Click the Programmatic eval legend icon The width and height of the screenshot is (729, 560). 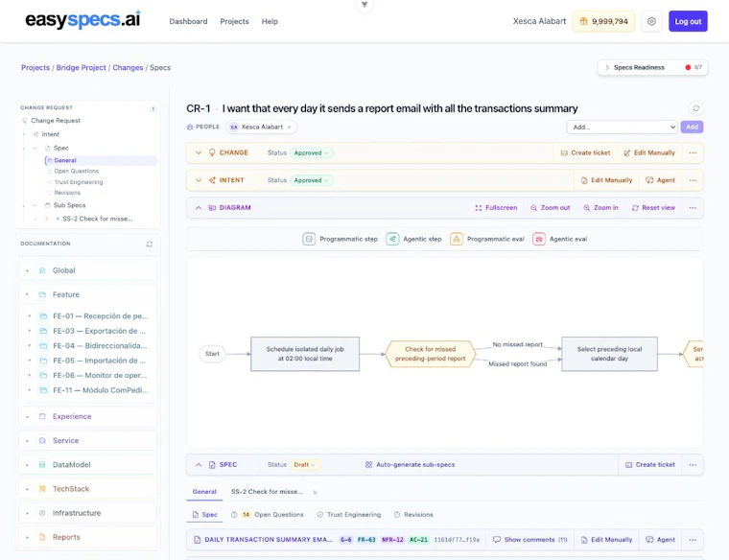pos(457,239)
